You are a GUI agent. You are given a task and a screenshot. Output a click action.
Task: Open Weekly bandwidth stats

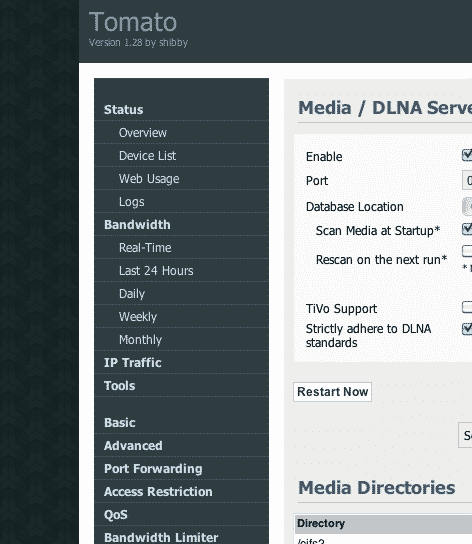pyautogui.click(x=137, y=316)
